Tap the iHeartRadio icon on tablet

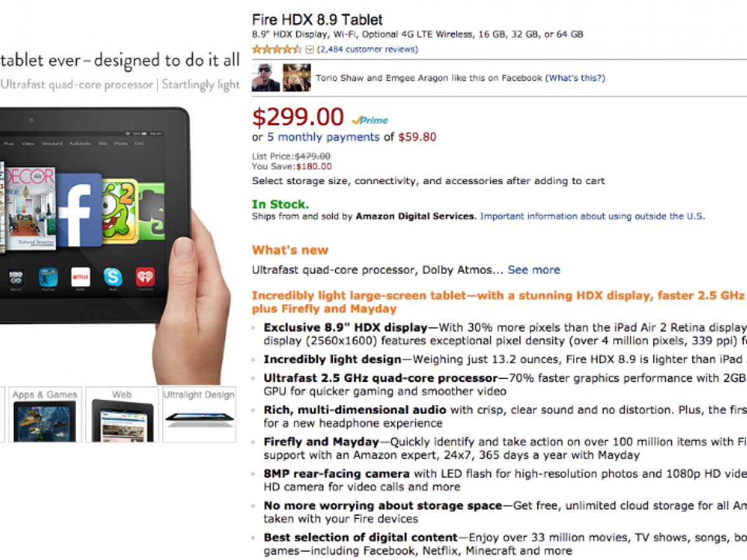[145, 277]
